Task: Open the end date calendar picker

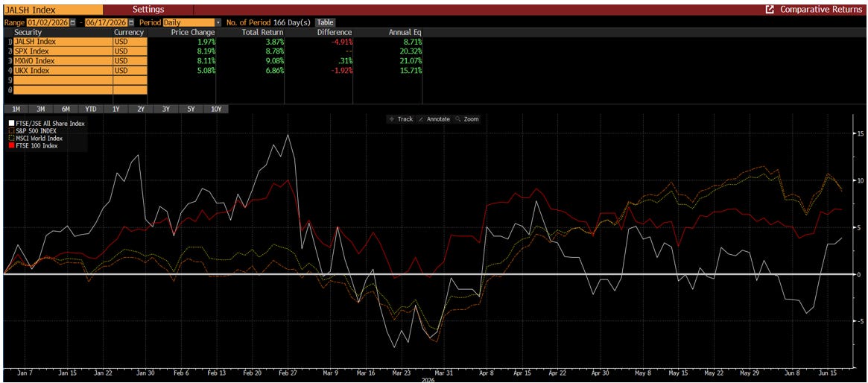Action: click(x=131, y=22)
